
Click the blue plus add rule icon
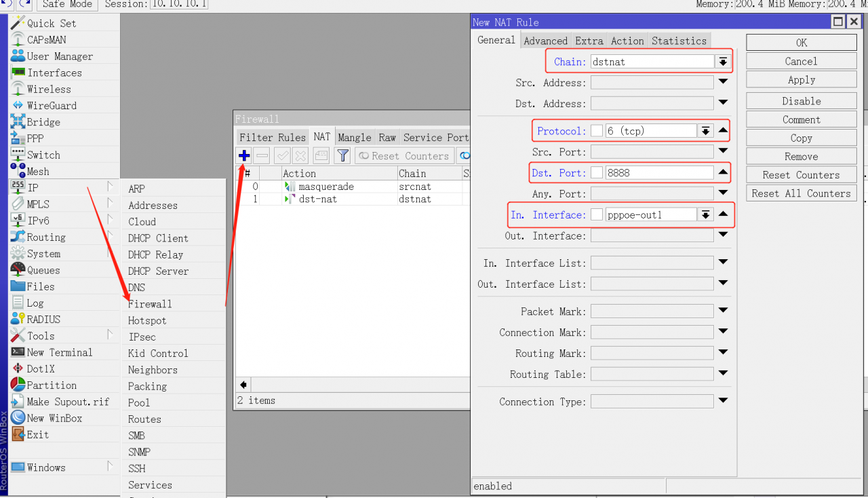[244, 155]
